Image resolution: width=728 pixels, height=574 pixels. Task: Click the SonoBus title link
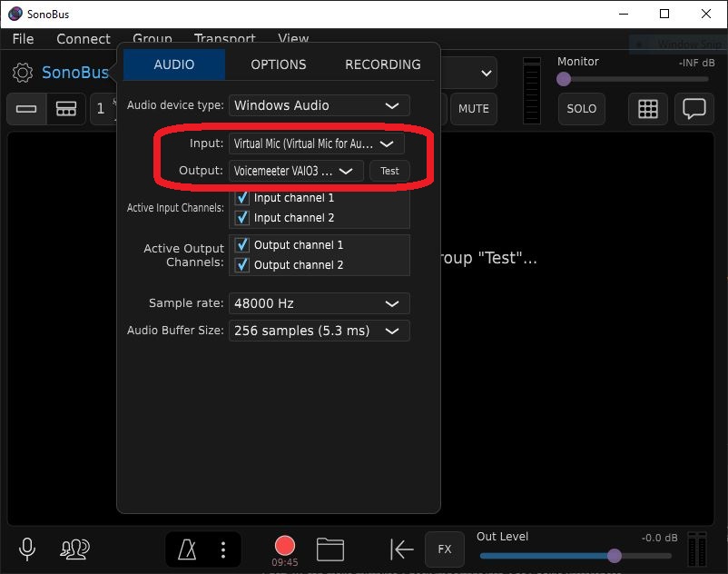coord(75,73)
